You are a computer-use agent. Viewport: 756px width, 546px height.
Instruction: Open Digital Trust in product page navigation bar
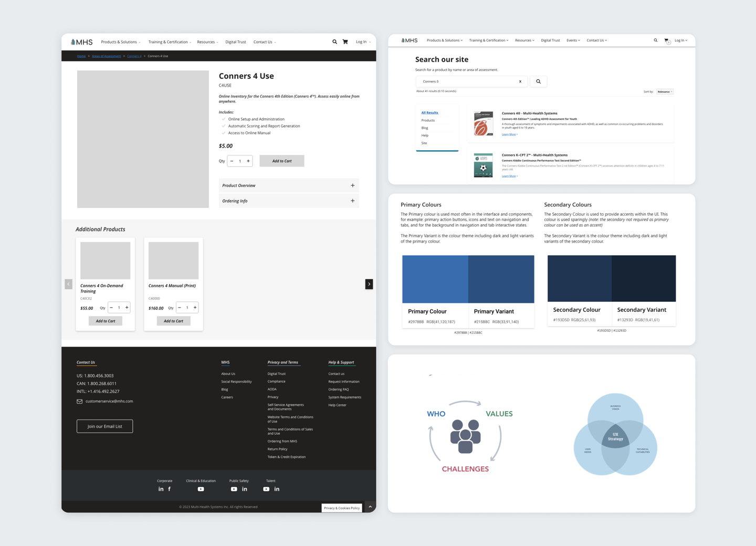236,42
